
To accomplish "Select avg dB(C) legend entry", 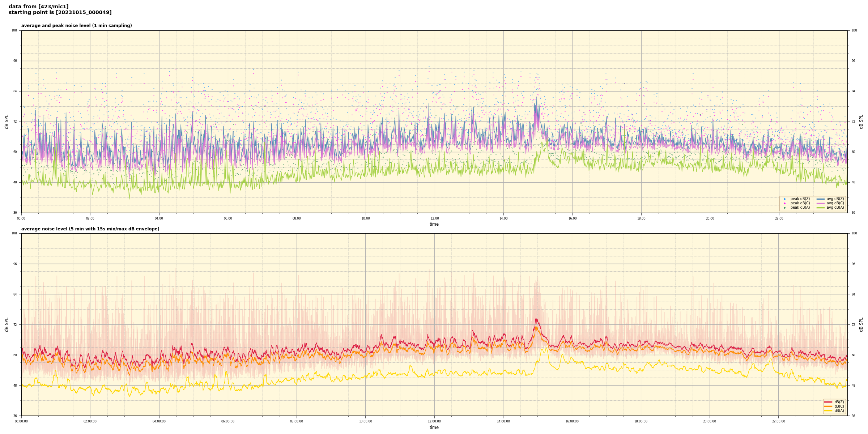I will click(x=835, y=203).
